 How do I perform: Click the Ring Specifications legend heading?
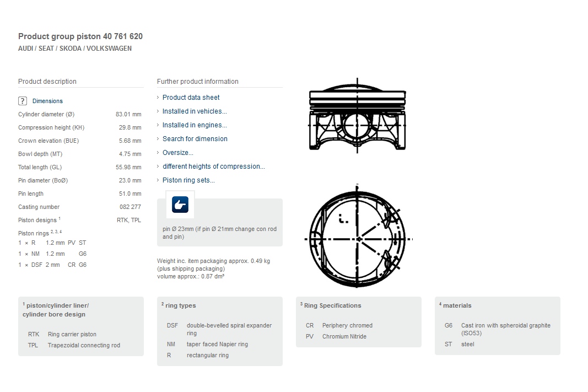point(332,305)
